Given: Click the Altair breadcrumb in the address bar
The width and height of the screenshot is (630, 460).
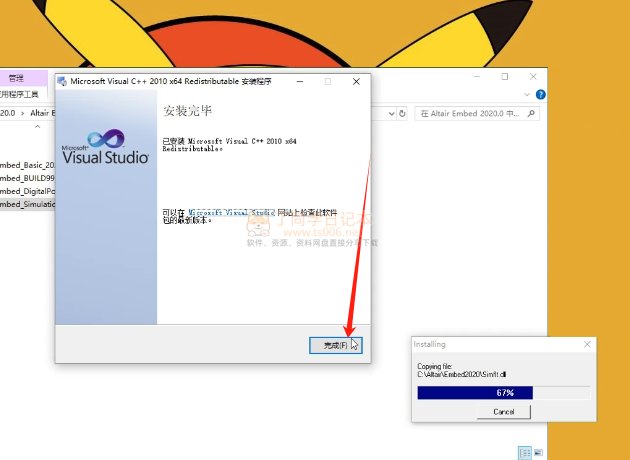Looking at the screenshot, I should [x=42, y=113].
